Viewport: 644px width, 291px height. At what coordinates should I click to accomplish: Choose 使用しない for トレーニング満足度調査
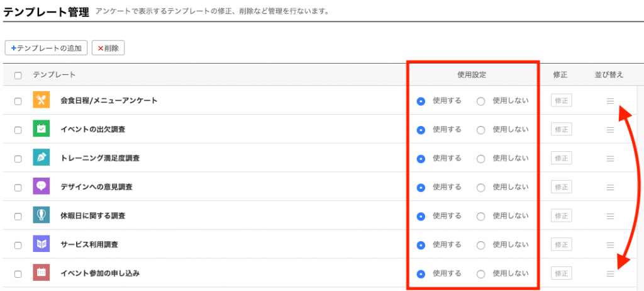481,159
